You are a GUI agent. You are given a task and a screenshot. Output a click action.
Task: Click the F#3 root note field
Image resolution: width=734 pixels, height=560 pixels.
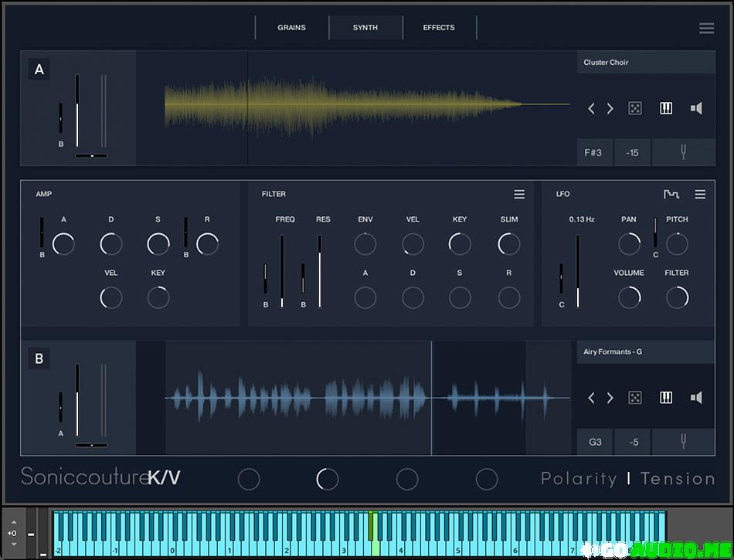click(593, 153)
